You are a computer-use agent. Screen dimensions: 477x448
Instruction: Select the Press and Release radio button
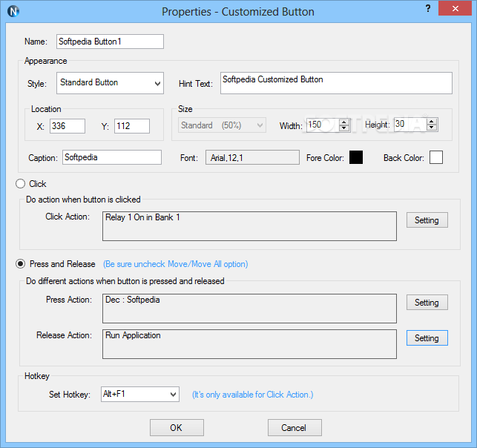coord(20,264)
